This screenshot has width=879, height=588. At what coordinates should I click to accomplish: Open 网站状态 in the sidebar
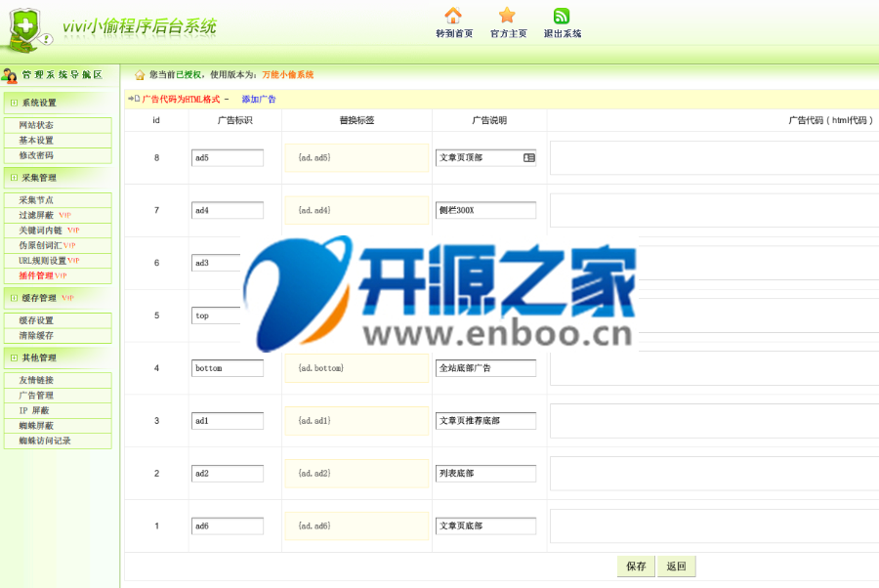tap(58, 125)
